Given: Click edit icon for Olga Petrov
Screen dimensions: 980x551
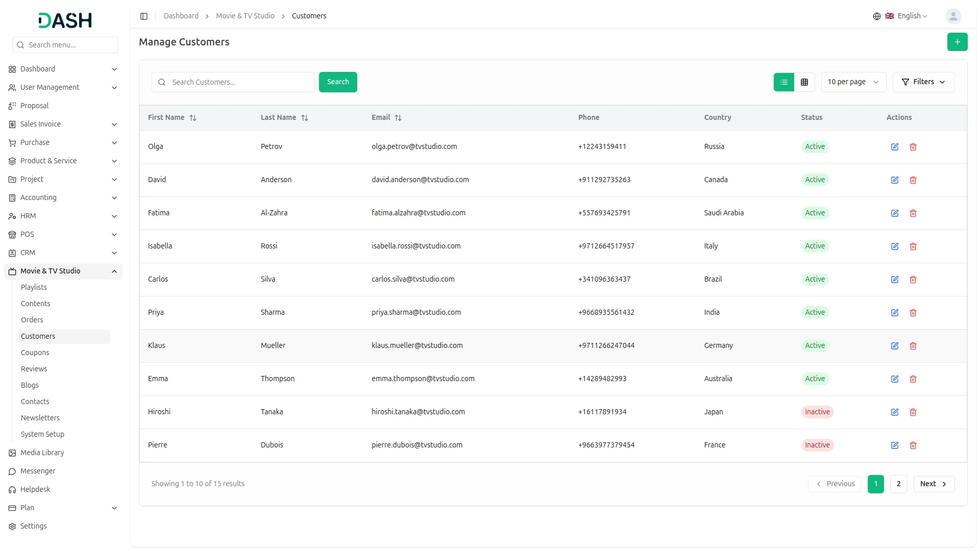Looking at the screenshot, I should pyautogui.click(x=894, y=147).
